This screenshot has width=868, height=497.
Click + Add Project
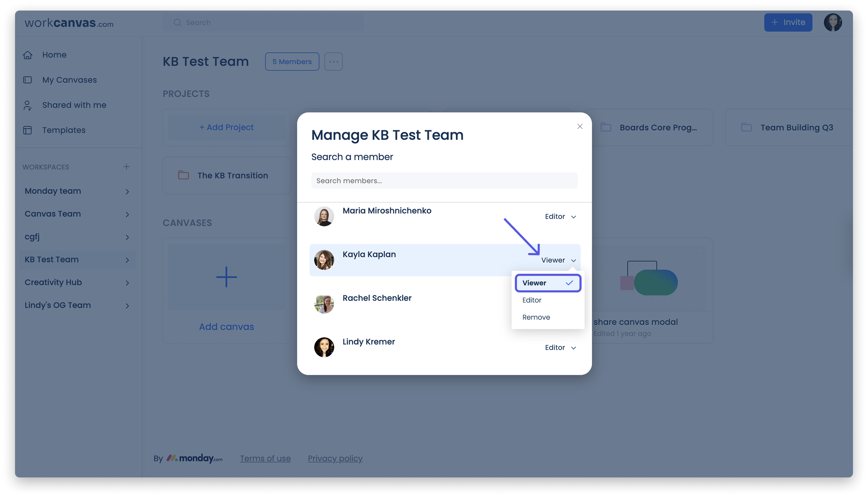[226, 127]
